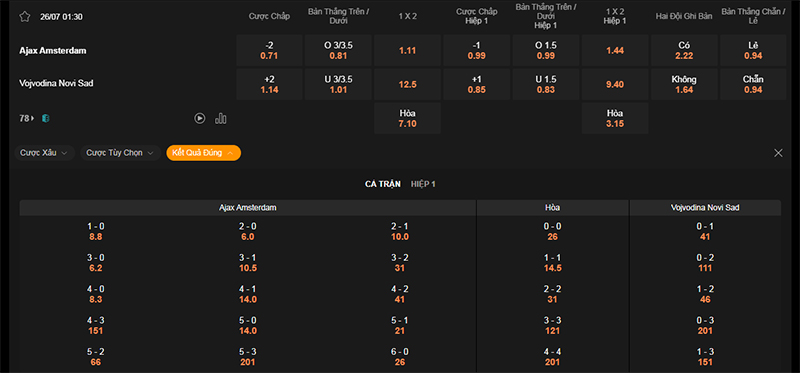Open match statistics bar chart icon
Viewport: 800px width, 373px height.
[221, 118]
